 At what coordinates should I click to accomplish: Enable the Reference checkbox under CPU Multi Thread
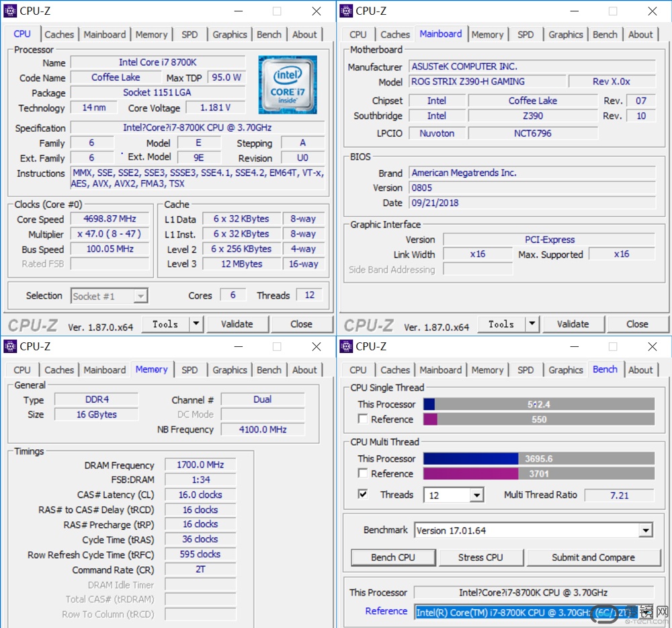pyautogui.click(x=363, y=473)
